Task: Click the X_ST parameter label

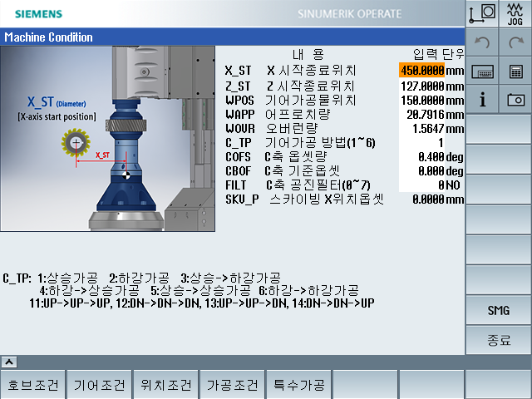Action: point(239,71)
